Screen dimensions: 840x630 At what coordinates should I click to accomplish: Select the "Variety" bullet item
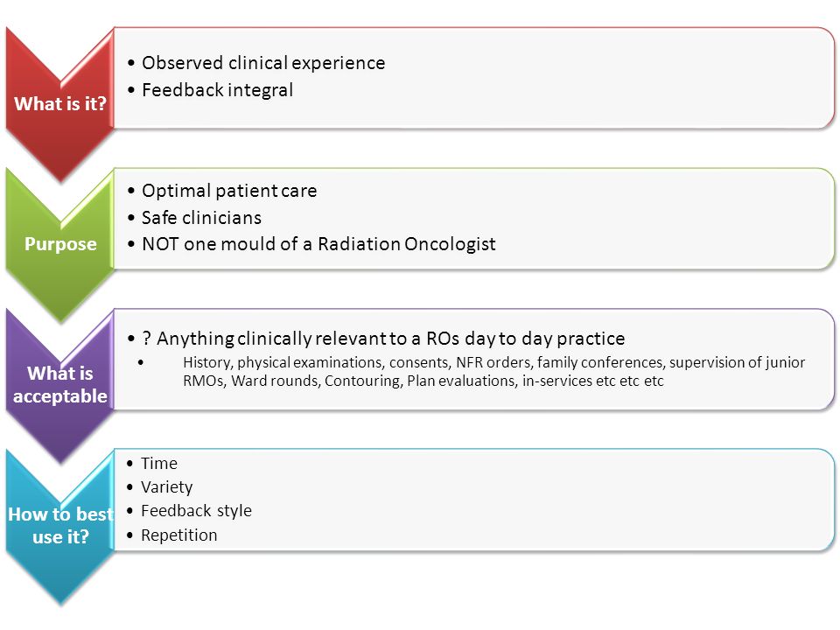pyautogui.click(x=166, y=487)
